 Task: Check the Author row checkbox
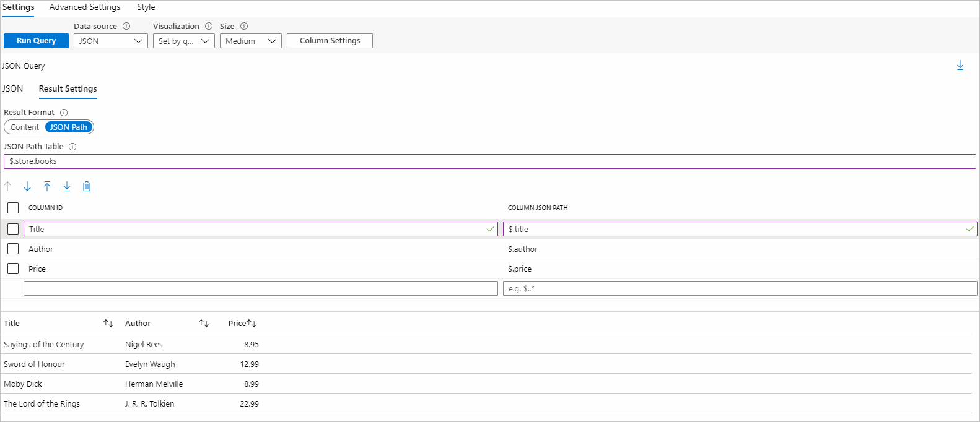[x=13, y=249]
